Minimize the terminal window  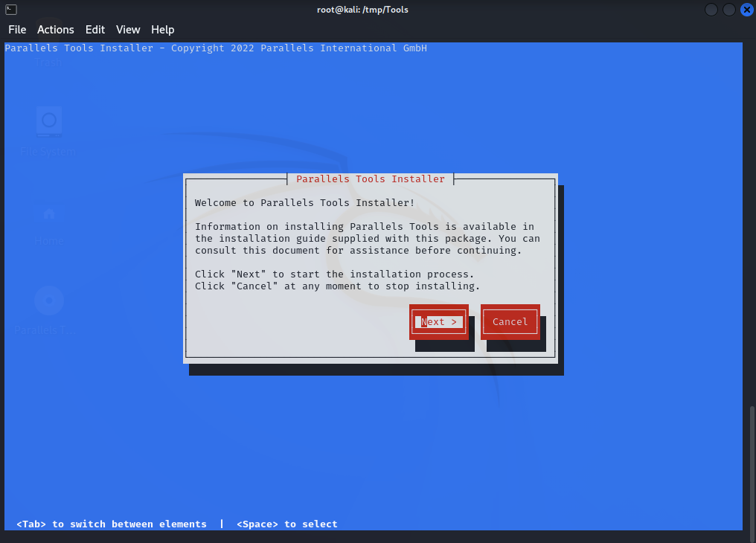pos(711,10)
